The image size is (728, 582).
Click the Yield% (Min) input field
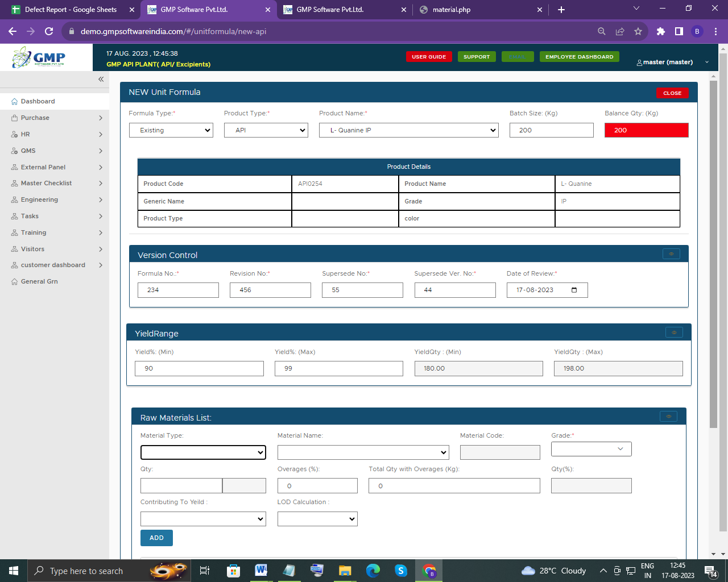[x=199, y=368]
